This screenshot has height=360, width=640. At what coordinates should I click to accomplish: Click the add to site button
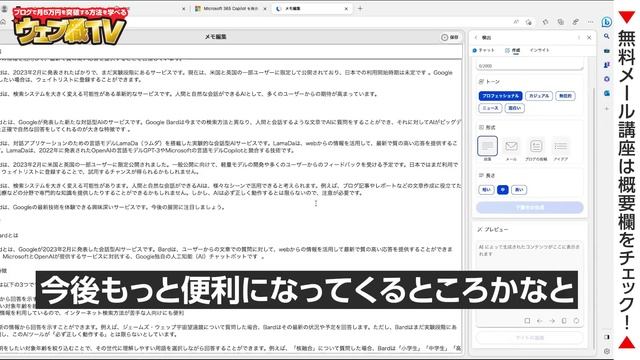point(529,338)
